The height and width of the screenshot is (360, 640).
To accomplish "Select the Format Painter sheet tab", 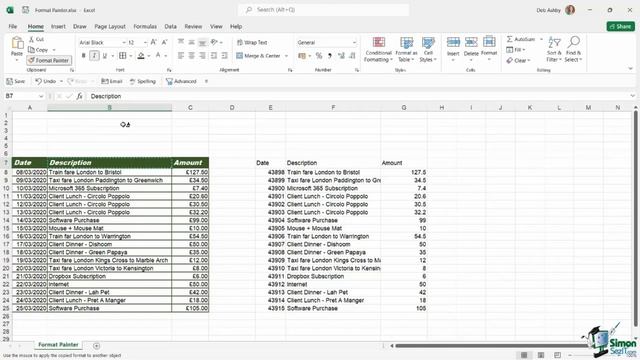I will pos(58,345).
